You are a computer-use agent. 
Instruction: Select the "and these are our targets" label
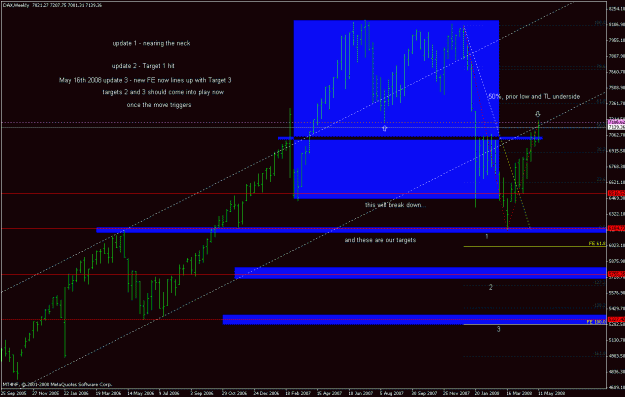tap(380, 240)
